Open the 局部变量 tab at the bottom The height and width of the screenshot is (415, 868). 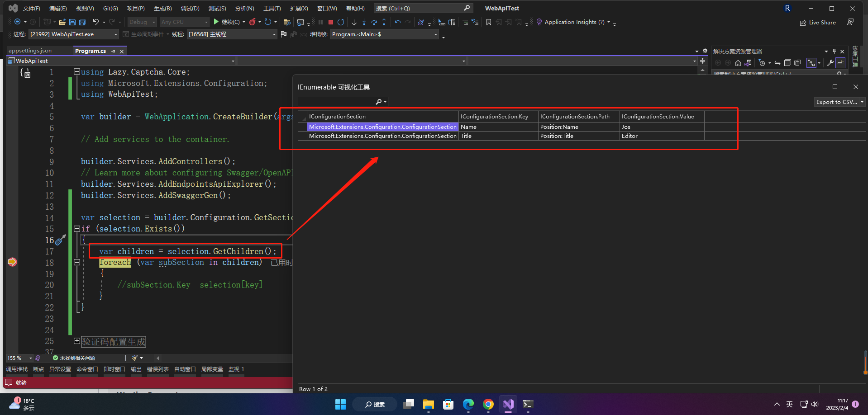point(212,369)
